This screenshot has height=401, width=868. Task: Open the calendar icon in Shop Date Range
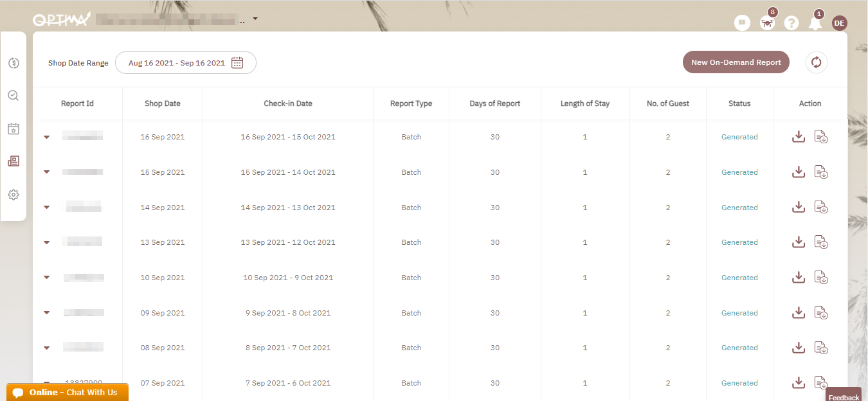(x=237, y=63)
